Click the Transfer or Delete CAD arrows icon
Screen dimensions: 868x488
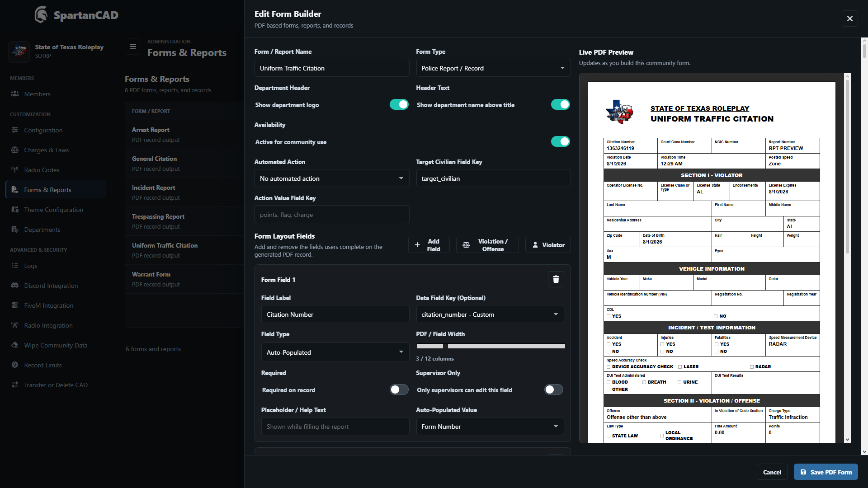[15, 385]
